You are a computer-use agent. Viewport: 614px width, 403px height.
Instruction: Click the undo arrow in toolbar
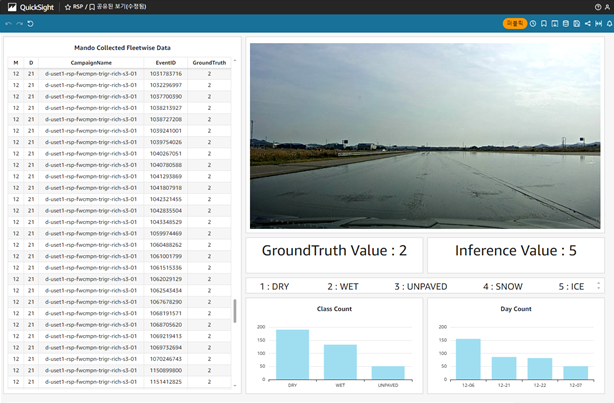tap(8, 23)
